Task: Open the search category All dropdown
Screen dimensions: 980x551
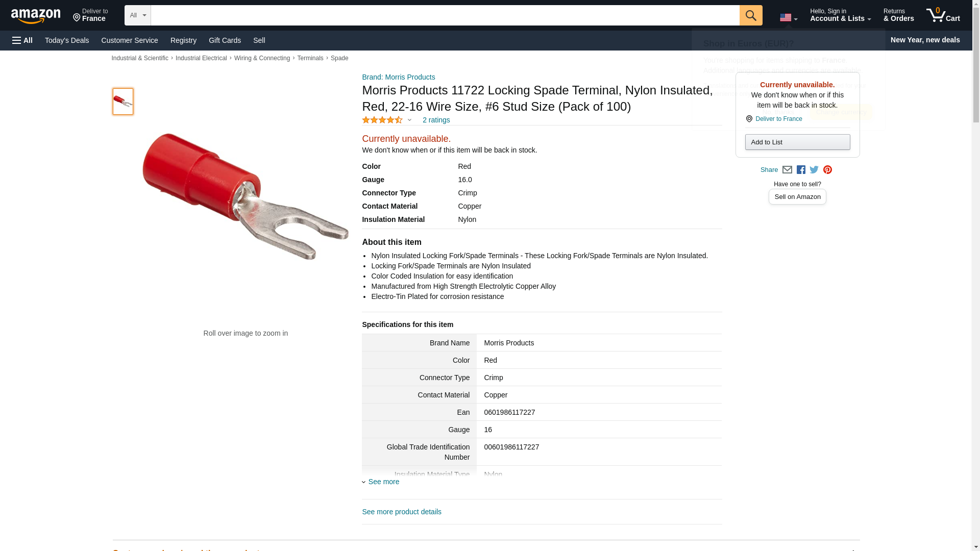Action: [x=137, y=15]
